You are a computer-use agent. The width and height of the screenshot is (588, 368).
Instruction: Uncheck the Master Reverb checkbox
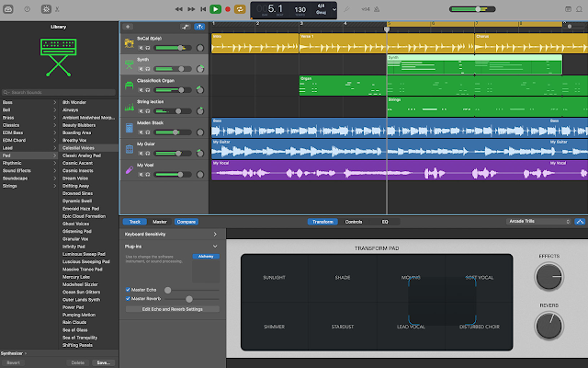(x=127, y=299)
